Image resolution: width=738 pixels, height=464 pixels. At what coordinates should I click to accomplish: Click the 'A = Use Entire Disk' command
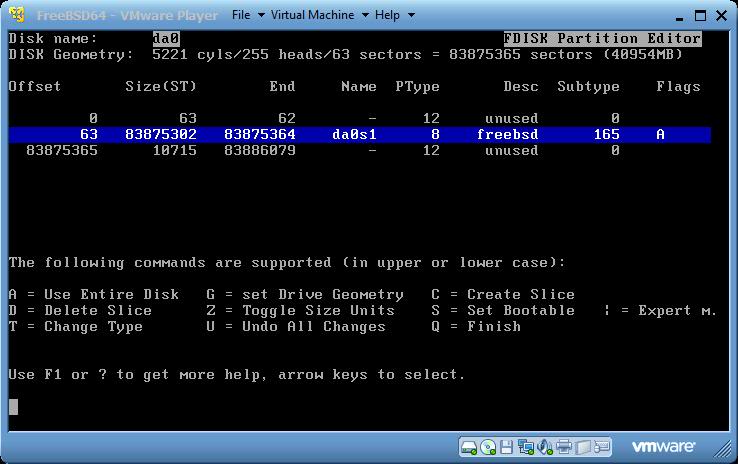(x=94, y=295)
